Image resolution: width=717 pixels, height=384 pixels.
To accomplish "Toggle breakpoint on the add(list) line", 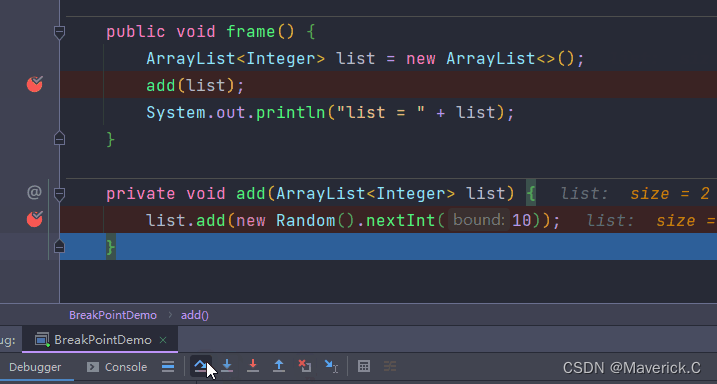I will point(35,84).
